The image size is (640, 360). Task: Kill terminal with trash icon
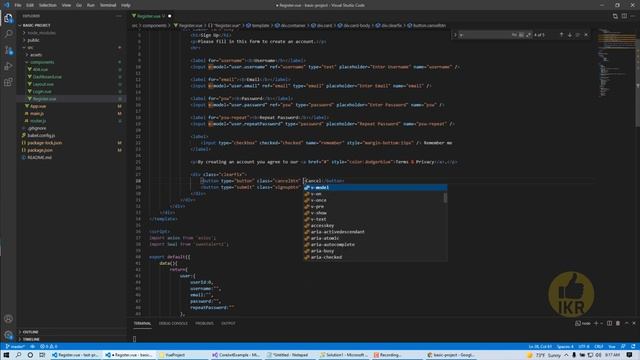pos(618,323)
